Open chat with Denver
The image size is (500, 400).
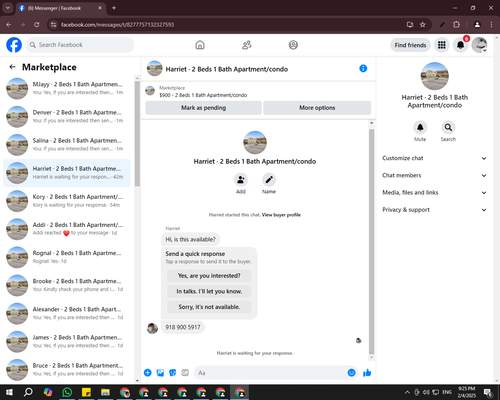(67, 116)
